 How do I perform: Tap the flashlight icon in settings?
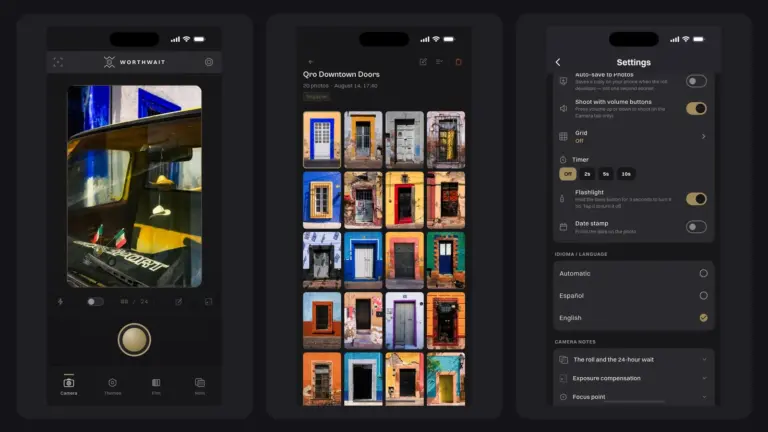tap(562, 199)
